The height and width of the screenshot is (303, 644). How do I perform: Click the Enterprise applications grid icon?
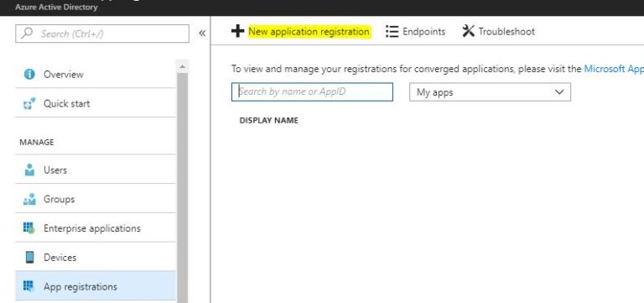coord(29,227)
